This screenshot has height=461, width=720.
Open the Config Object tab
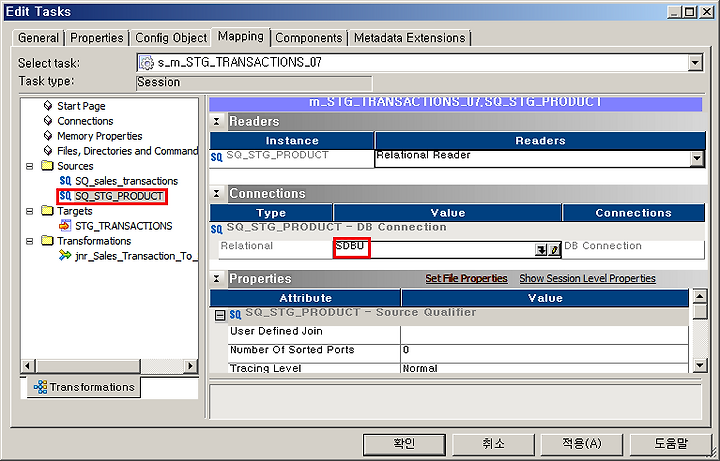pyautogui.click(x=171, y=38)
